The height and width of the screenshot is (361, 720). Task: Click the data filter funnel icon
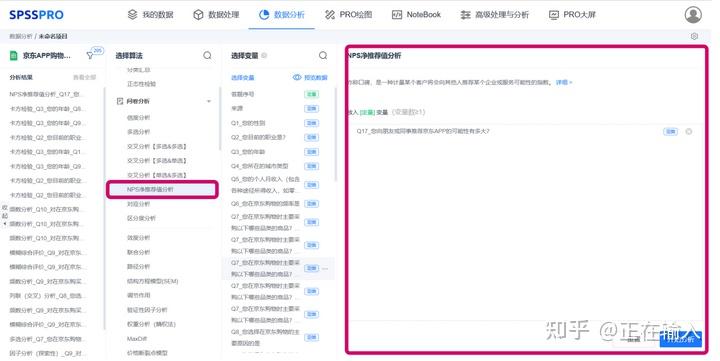[90, 56]
